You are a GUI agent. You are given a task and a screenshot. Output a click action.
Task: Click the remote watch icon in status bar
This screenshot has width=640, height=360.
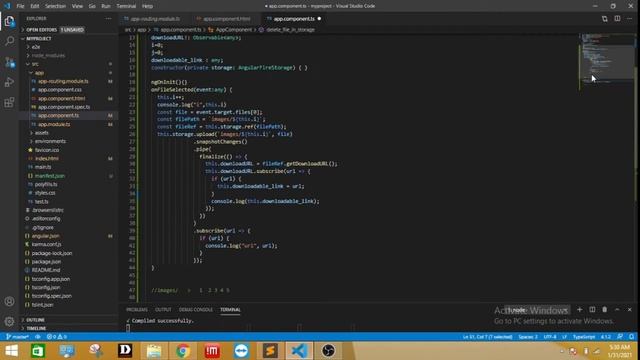(x=38, y=337)
